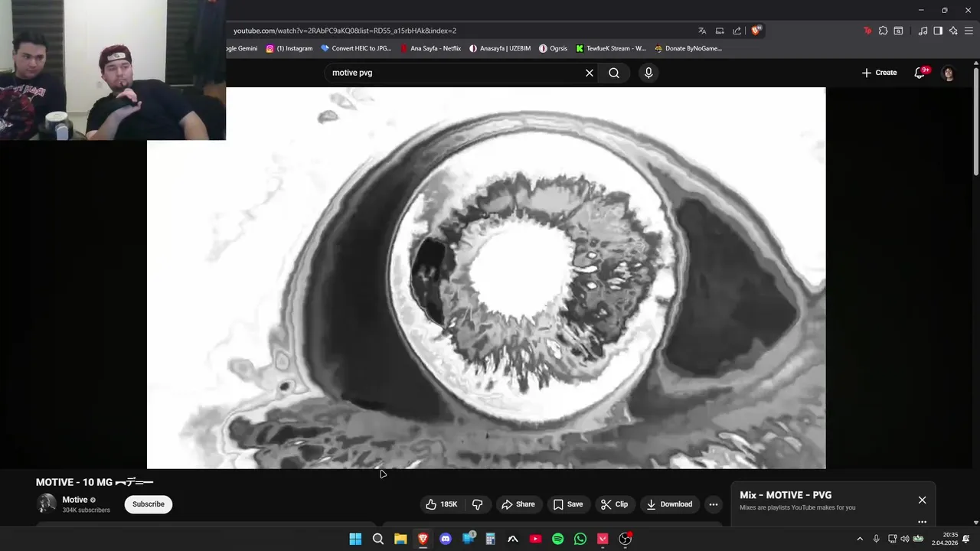Dislike the video
The width and height of the screenshot is (980, 551).
tap(477, 504)
